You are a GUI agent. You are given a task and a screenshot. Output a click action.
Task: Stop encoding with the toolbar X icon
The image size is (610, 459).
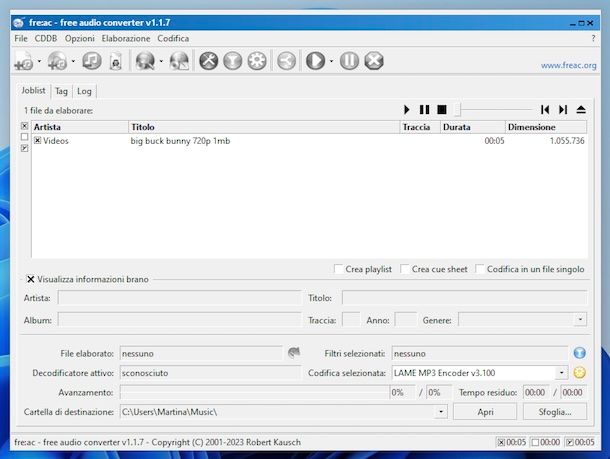pos(374,61)
